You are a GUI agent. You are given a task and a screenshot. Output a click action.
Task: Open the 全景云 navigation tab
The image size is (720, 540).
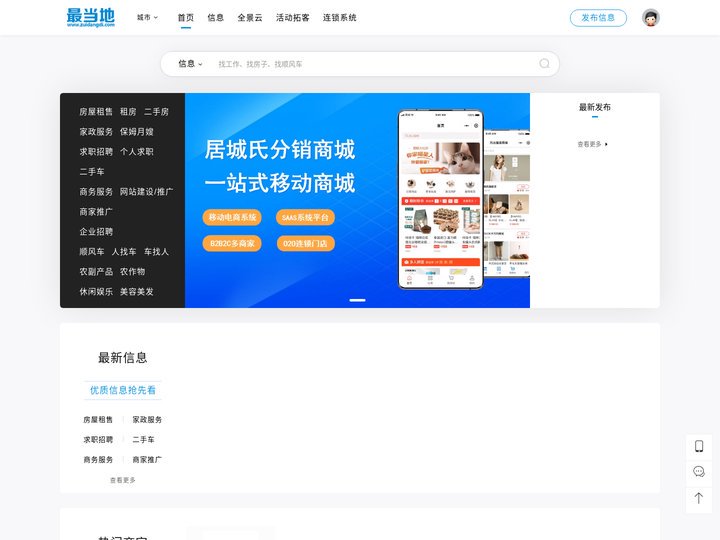[250, 17]
